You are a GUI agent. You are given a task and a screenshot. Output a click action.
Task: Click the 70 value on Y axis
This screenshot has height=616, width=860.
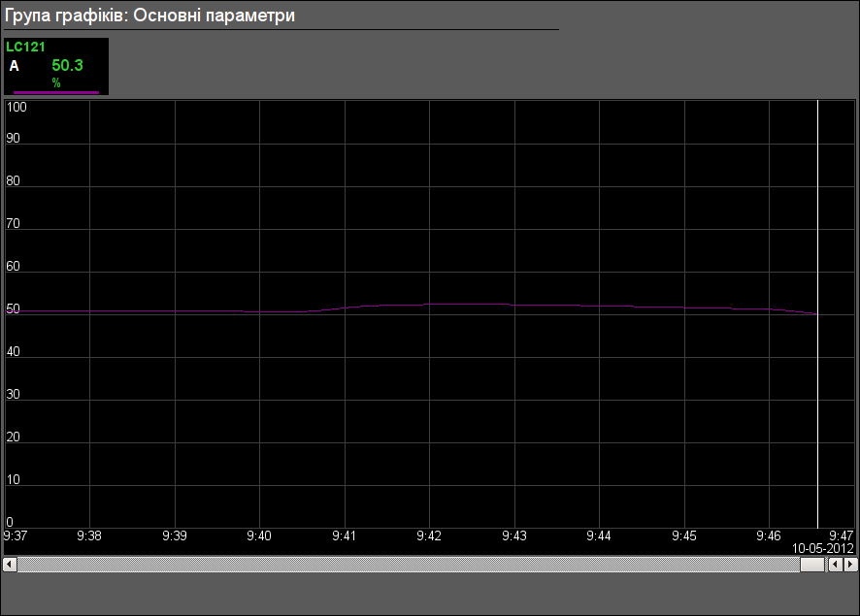(14, 223)
